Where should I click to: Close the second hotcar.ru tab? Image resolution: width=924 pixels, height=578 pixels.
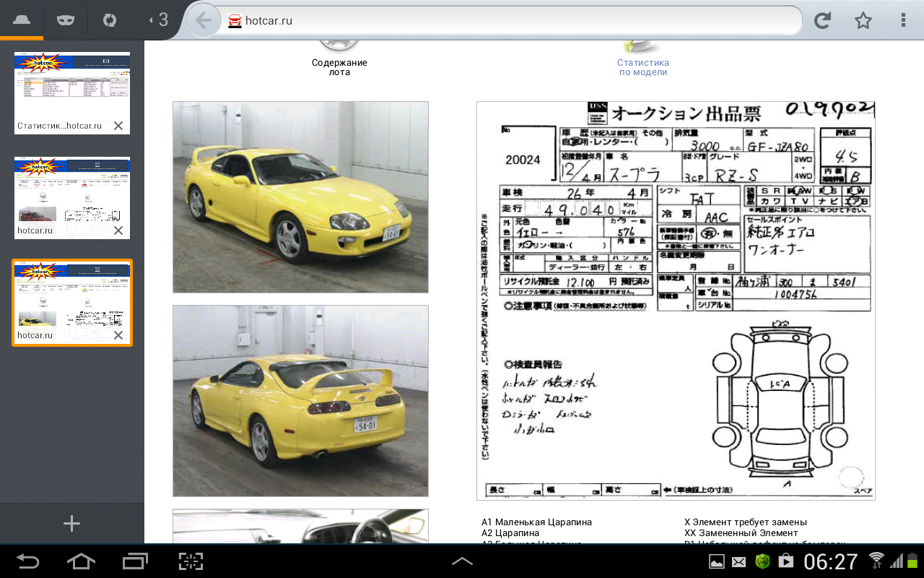[x=118, y=230]
